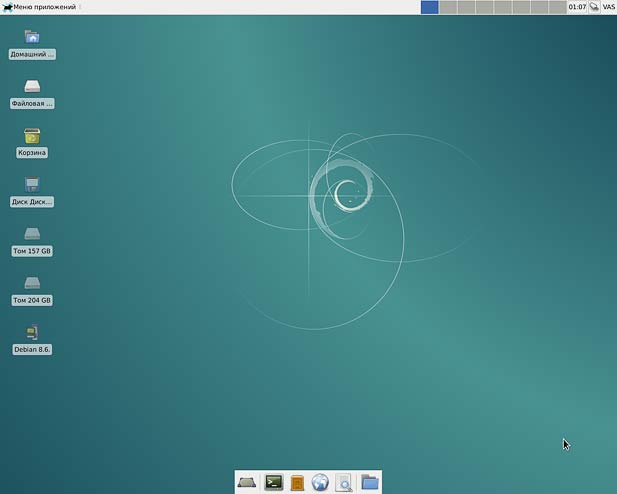Switch to the second workspace in pager

pyautogui.click(x=448, y=7)
